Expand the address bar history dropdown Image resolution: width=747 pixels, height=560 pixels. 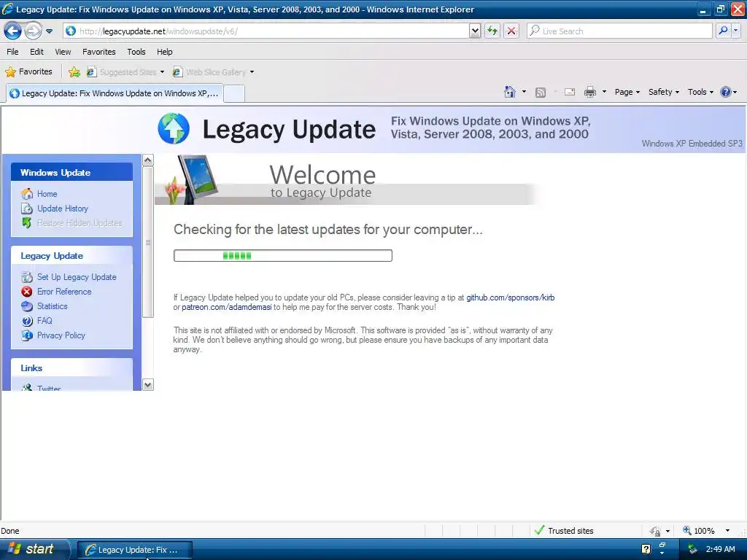(474, 31)
